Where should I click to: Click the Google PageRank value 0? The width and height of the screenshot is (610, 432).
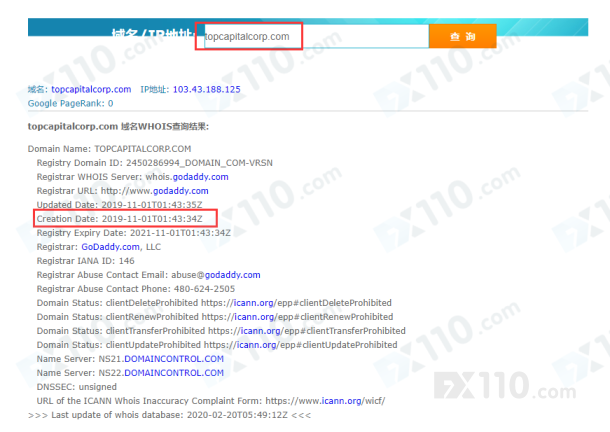coord(110,103)
